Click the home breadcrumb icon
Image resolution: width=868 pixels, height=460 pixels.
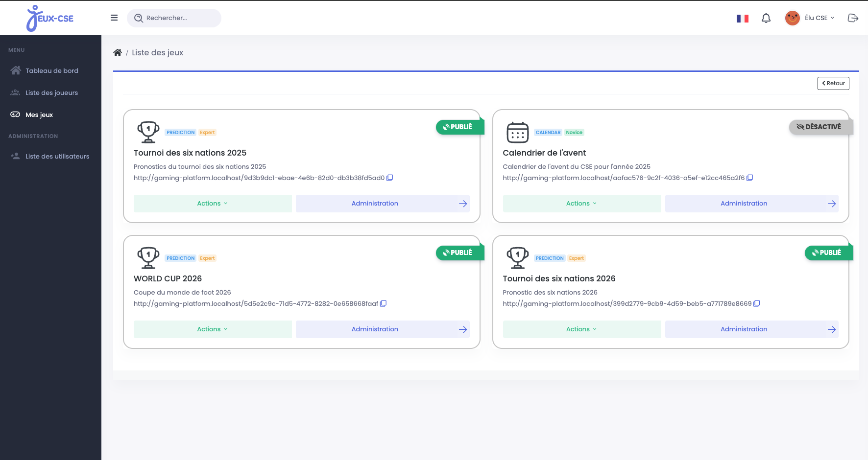[118, 53]
